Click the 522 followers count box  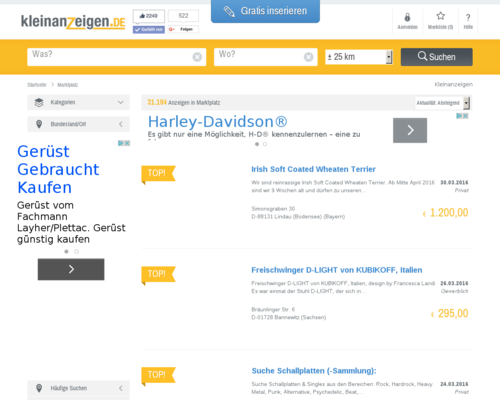[183, 16]
